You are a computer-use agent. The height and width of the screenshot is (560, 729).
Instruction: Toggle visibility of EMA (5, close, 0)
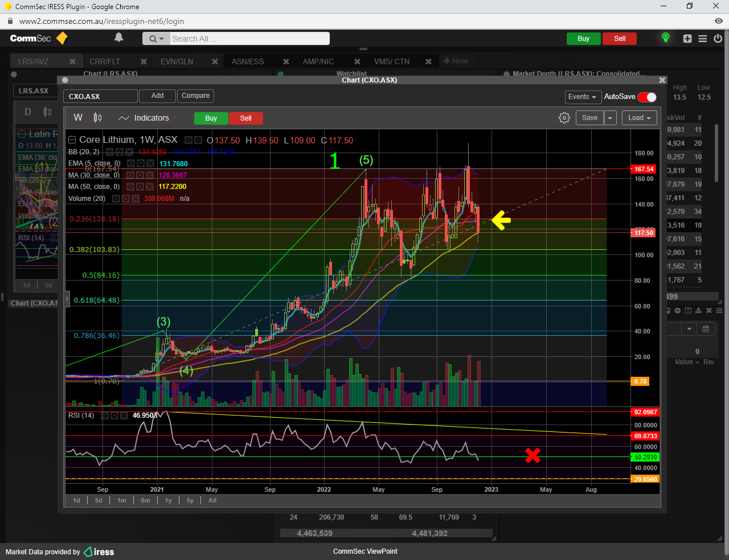[x=131, y=163]
